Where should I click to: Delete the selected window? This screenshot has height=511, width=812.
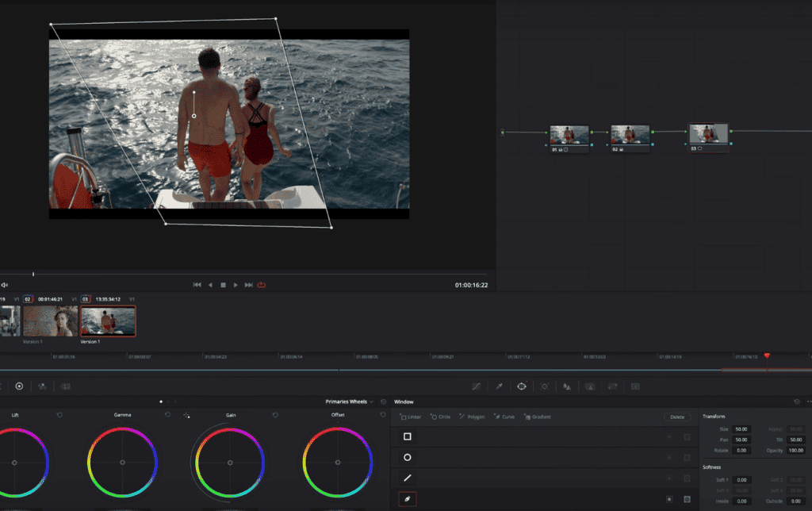(x=677, y=417)
